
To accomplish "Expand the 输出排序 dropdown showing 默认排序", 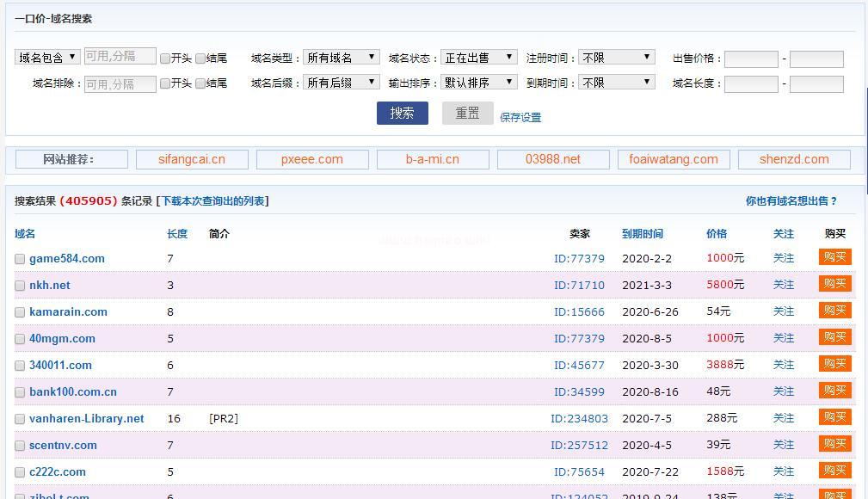I will (x=478, y=82).
